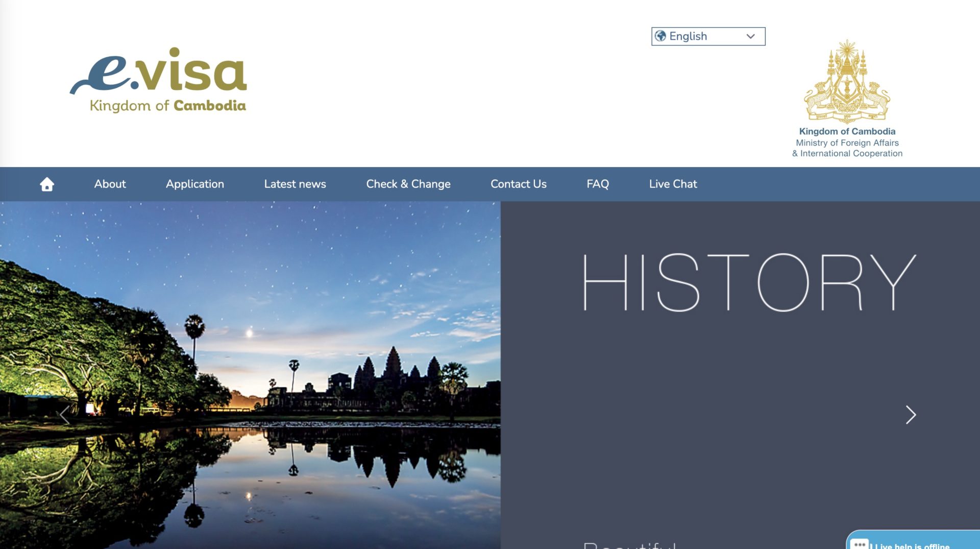
Task: Click the Ministry of Foreign Affairs text
Action: point(847,143)
